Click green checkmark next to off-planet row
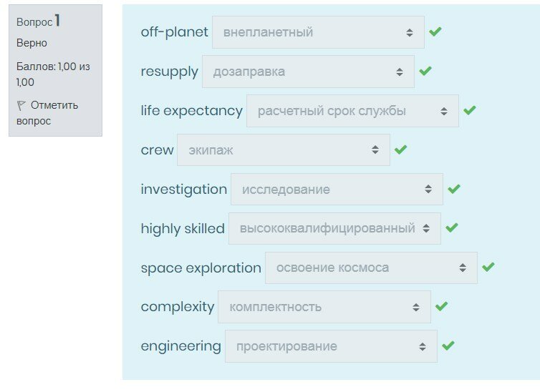Viewport: 540px width, 392px height. tap(435, 32)
